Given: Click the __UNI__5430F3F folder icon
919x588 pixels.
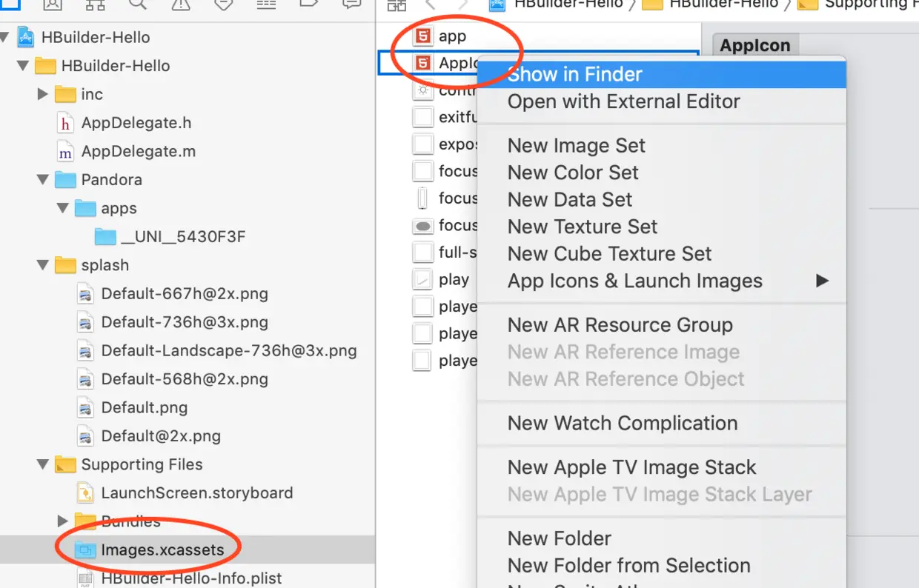Looking at the screenshot, I should point(105,237).
